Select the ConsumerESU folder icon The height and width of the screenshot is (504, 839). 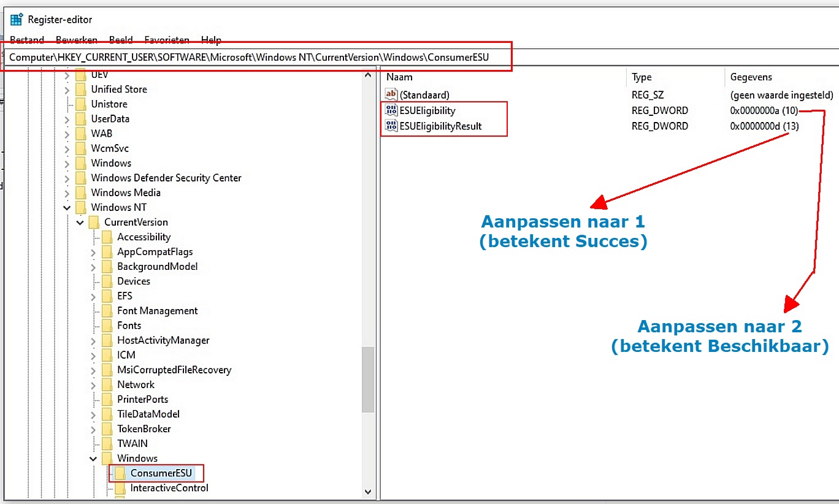tap(120, 473)
